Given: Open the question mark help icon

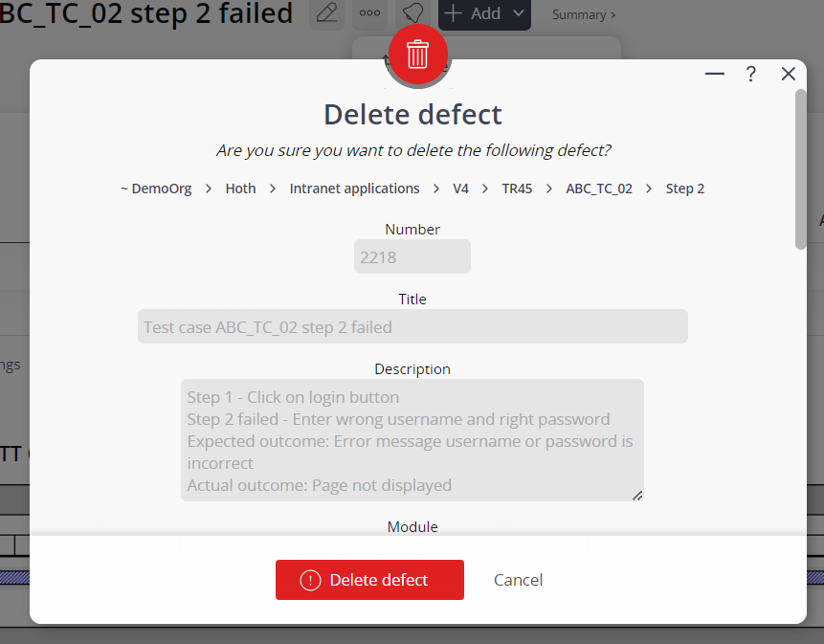Looking at the screenshot, I should (751, 74).
